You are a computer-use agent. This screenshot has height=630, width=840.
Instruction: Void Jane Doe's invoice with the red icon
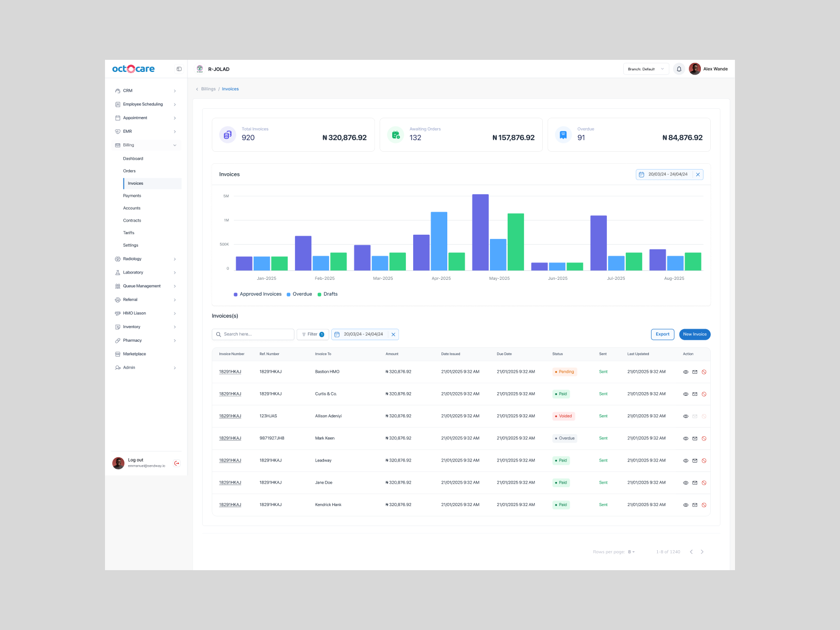704,482
